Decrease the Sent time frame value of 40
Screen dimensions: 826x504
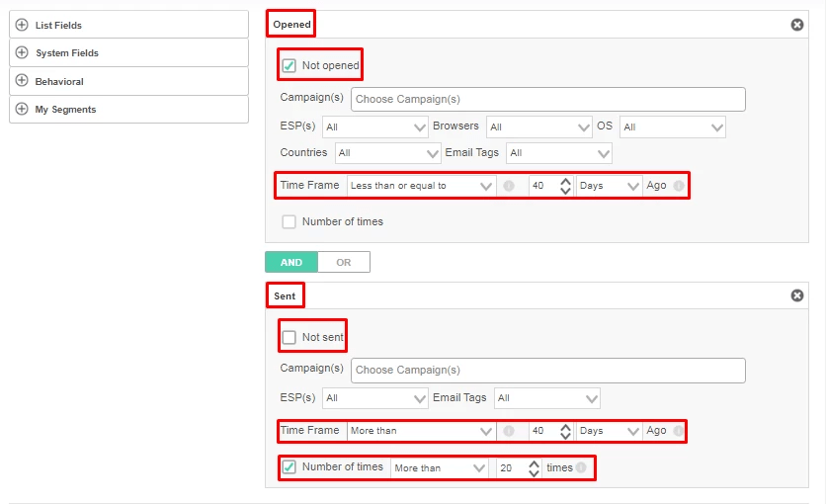point(565,436)
